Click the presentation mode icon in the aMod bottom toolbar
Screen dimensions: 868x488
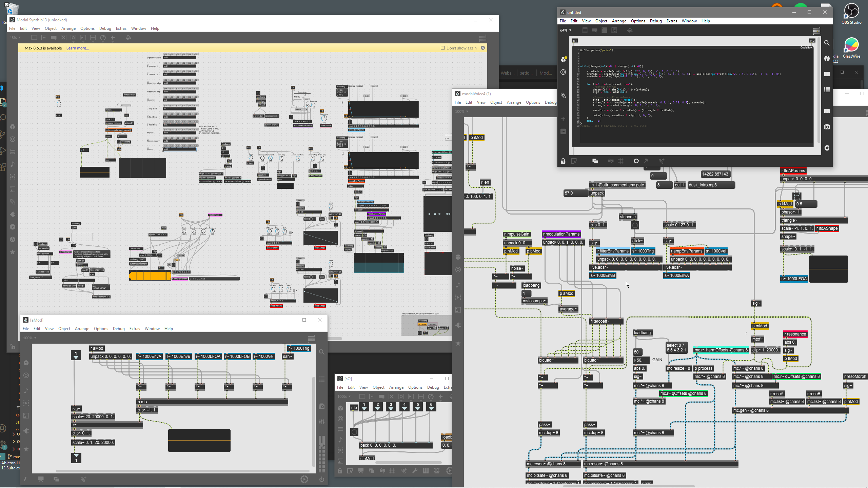point(41,479)
